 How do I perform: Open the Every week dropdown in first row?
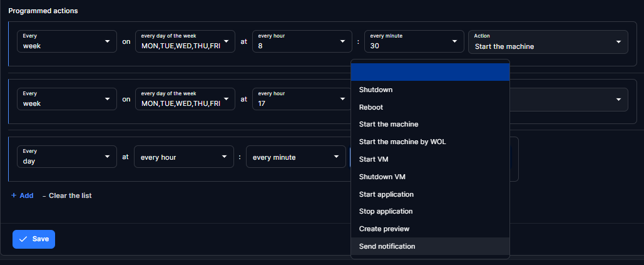click(x=67, y=41)
